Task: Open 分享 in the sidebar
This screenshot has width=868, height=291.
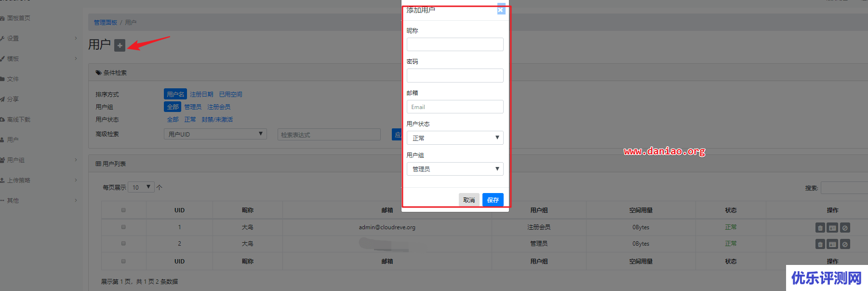Action: pos(13,99)
